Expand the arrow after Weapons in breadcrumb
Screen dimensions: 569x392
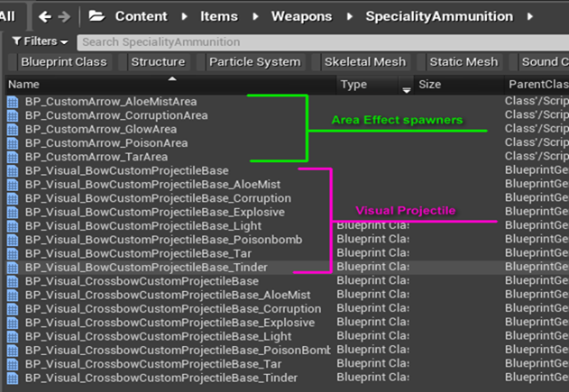pyautogui.click(x=349, y=16)
